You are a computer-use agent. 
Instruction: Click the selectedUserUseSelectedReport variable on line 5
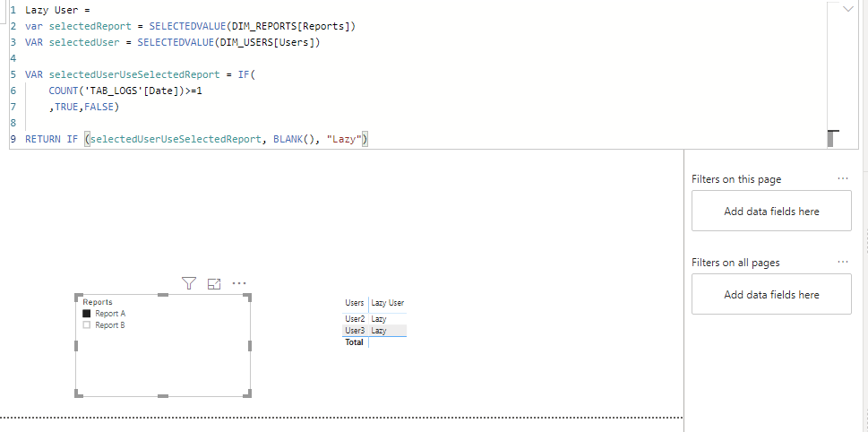click(x=134, y=74)
